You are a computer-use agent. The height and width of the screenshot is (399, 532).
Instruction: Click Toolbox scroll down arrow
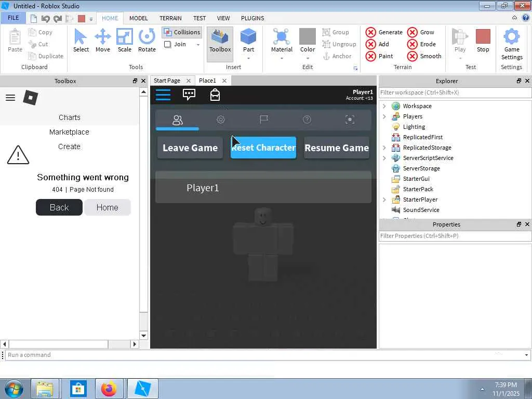tap(143, 336)
